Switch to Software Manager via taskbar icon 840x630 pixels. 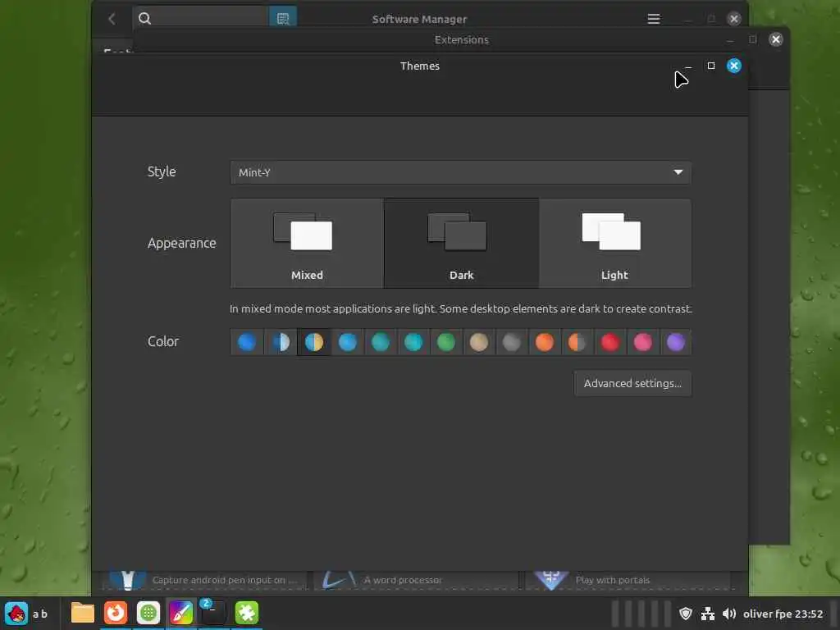point(148,613)
